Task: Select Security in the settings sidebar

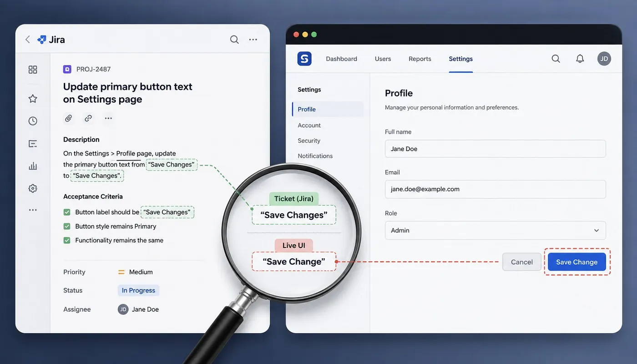Action: [309, 141]
